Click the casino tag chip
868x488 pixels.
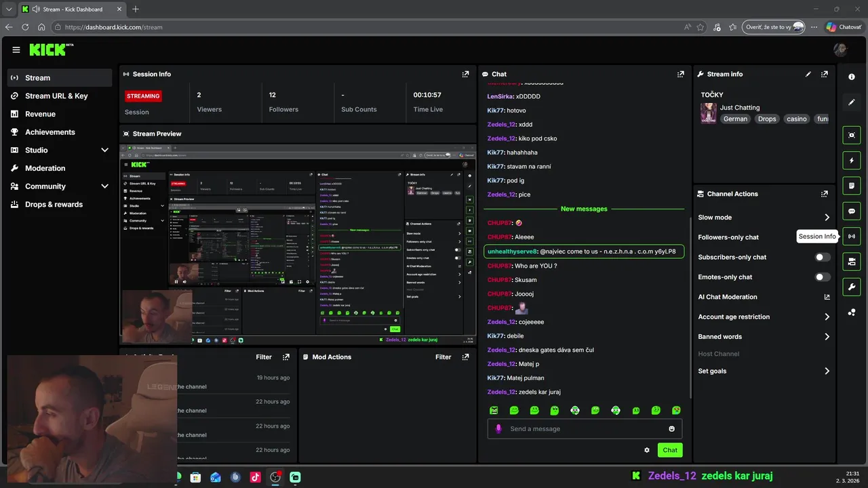pos(797,119)
